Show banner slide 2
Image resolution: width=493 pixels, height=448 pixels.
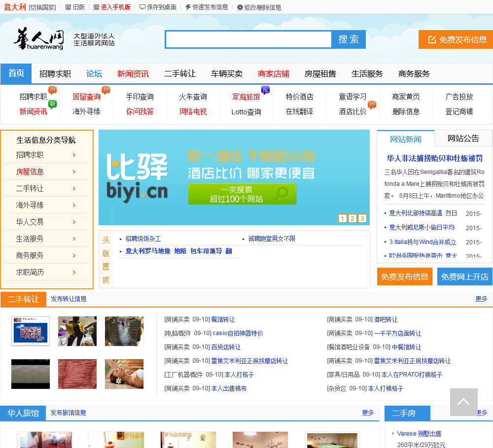pyautogui.click(x=352, y=218)
